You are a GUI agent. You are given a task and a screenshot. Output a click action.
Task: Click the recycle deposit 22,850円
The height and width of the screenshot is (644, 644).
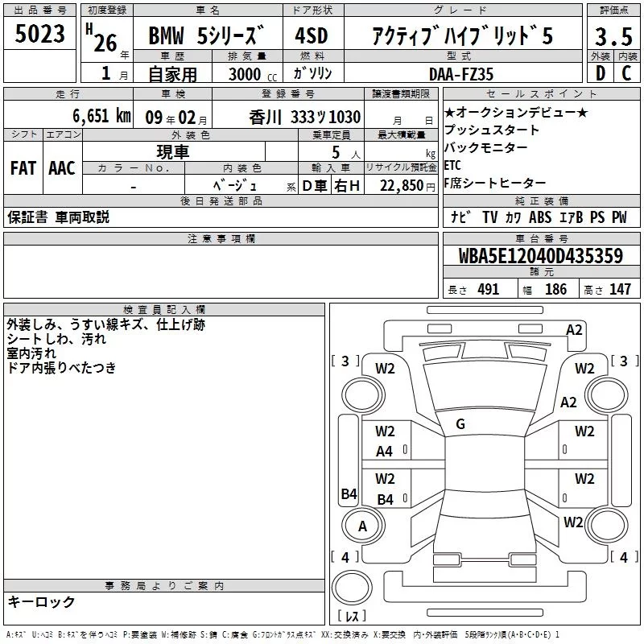(407, 186)
